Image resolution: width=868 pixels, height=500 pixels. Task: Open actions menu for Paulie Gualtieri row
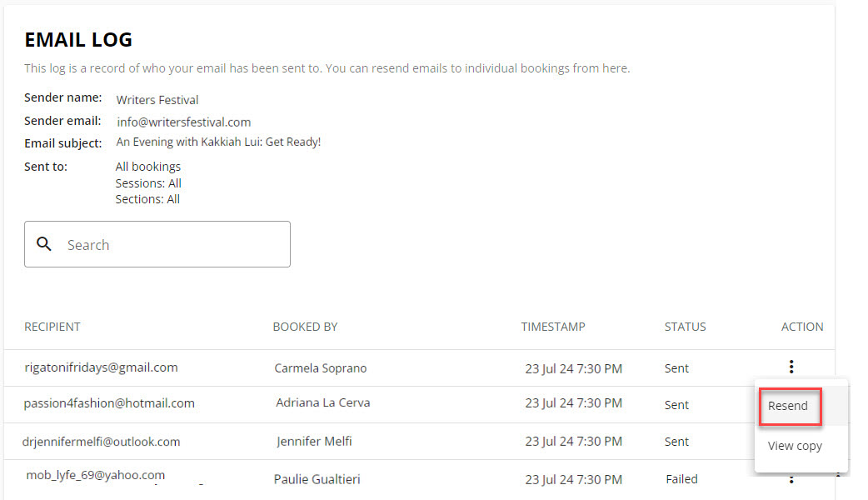pos(791,479)
